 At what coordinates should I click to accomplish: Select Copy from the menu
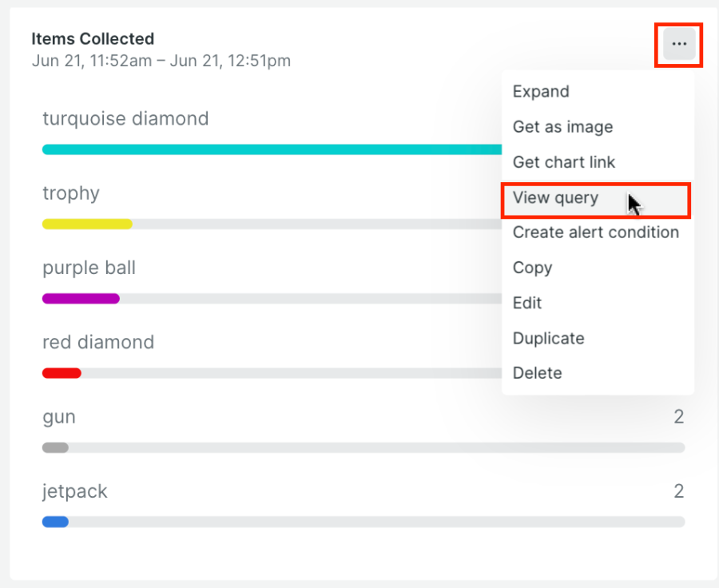(532, 268)
